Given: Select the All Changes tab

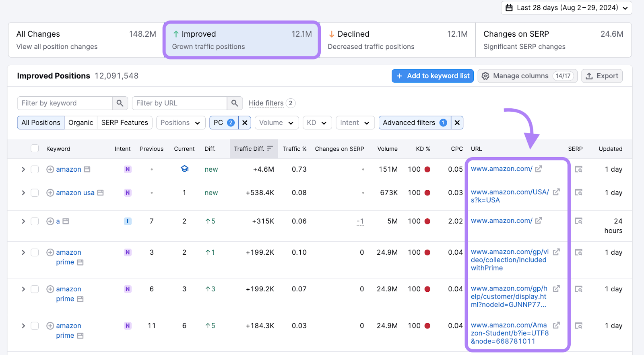Looking at the screenshot, I should point(86,40).
